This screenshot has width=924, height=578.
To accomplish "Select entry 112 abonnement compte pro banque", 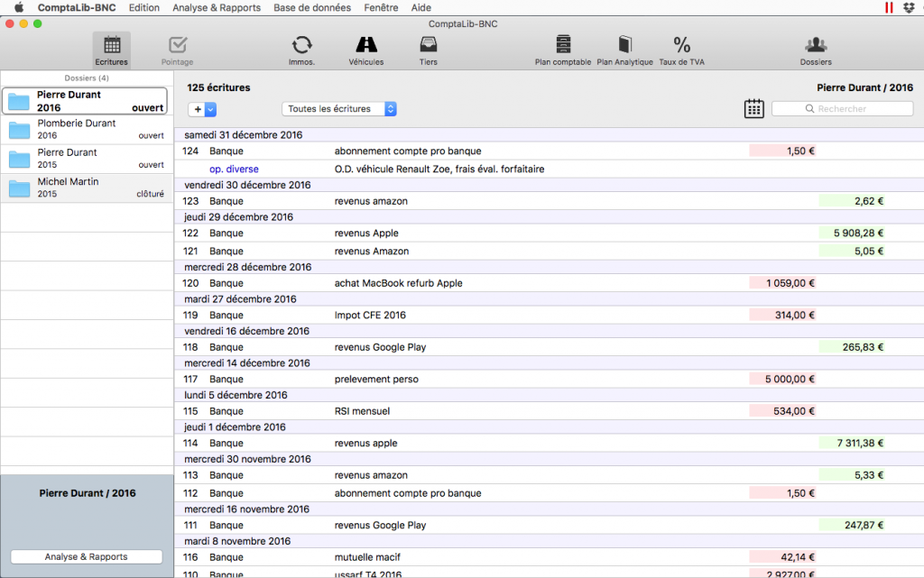I will pos(550,493).
